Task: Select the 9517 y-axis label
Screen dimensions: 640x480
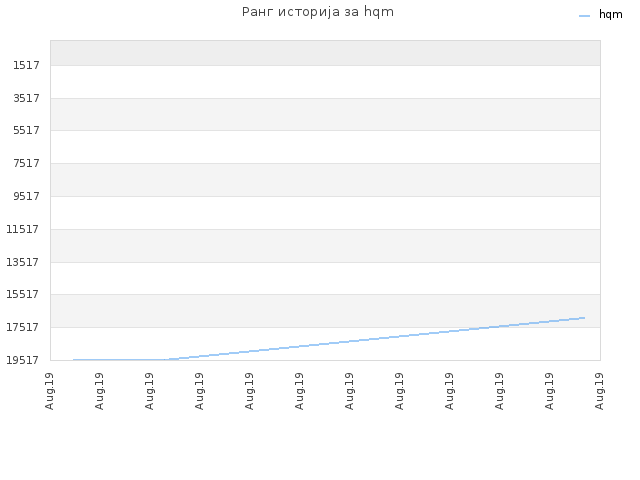Action: (26, 196)
